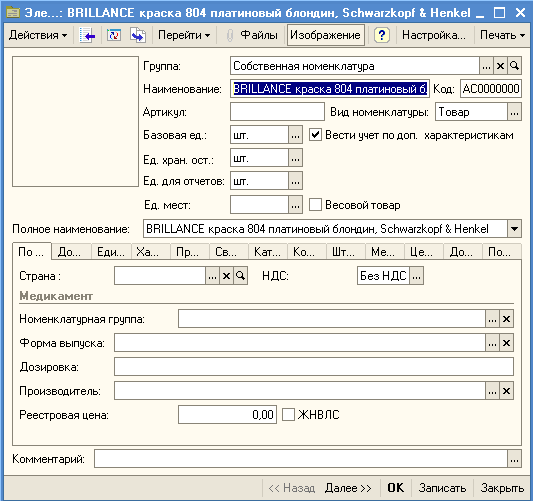Open Ед. для отчетов ellipsis selector
533x501 pixels.
pyautogui.click(x=295, y=181)
